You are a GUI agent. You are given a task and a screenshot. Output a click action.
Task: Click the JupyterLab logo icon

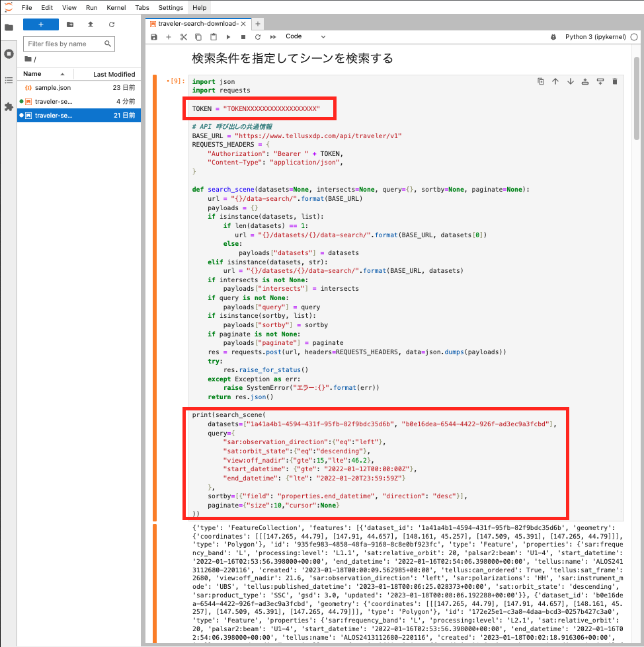(x=8, y=7)
